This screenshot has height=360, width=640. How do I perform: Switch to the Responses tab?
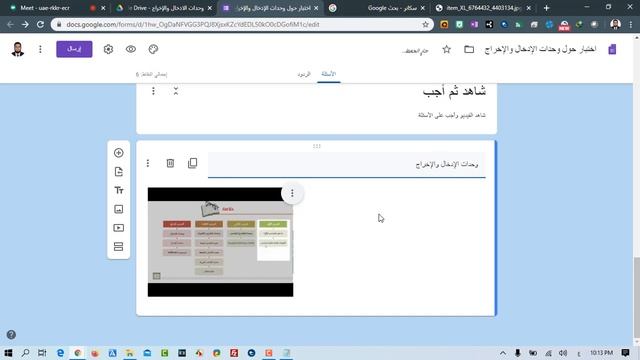304,74
